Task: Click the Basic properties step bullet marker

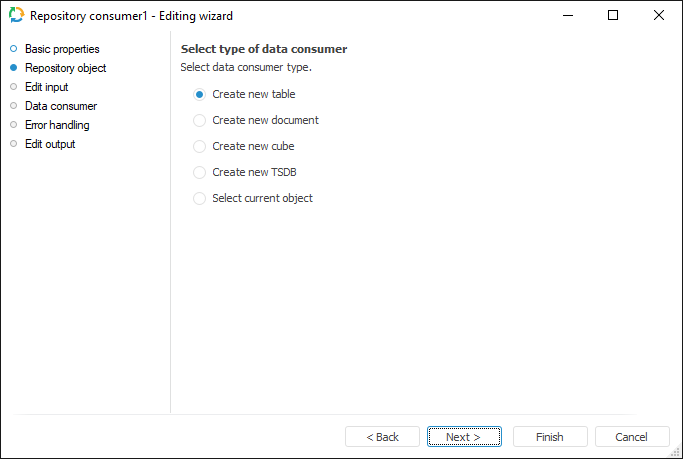Action: click(x=14, y=49)
